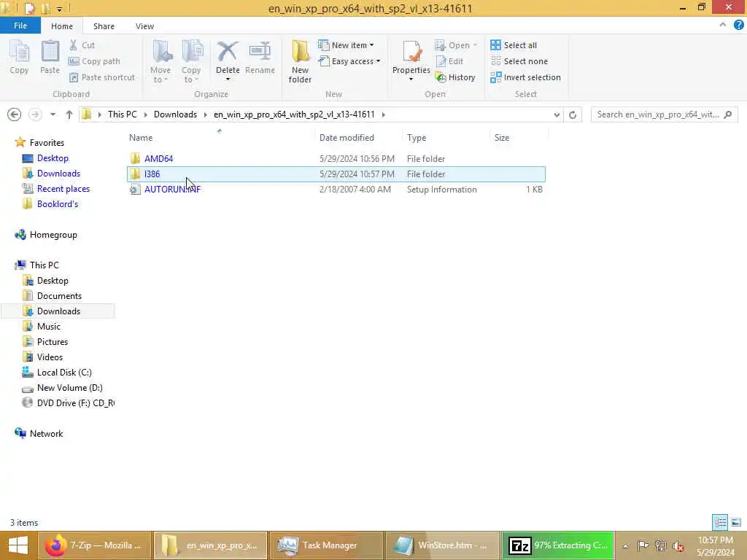Open the Move to command

(x=160, y=61)
